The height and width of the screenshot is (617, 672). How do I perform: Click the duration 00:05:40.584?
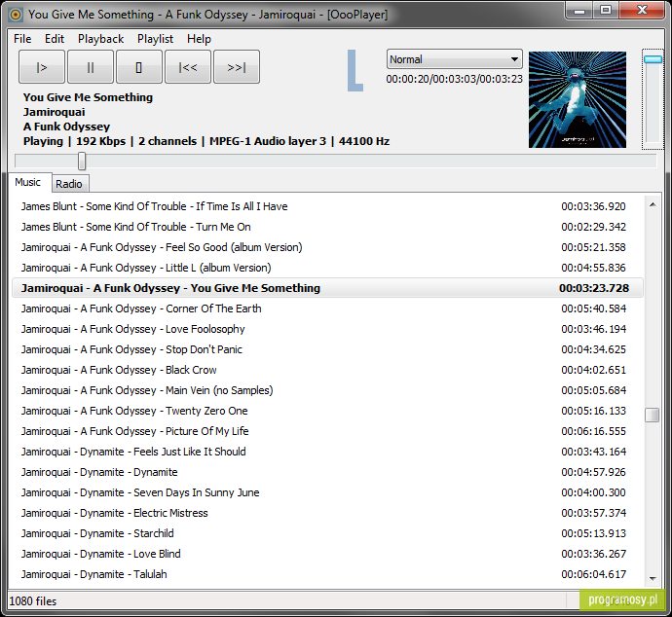click(x=593, y=308)
